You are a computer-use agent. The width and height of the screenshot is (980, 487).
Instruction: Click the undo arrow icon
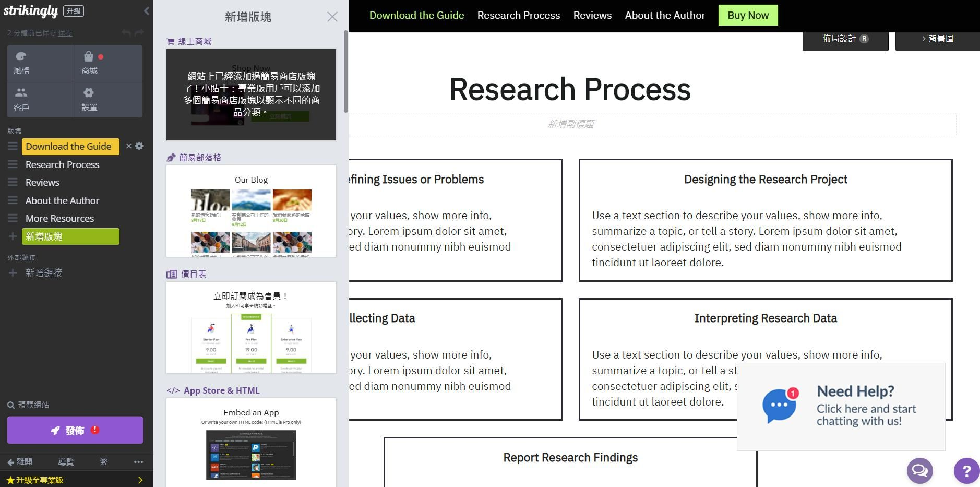(126, 33)
